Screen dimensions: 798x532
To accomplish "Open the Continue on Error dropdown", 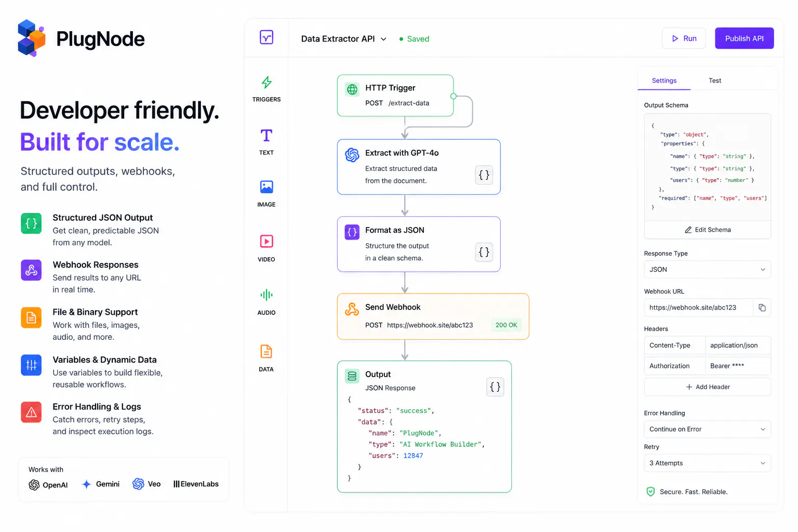I will [708, 429].
